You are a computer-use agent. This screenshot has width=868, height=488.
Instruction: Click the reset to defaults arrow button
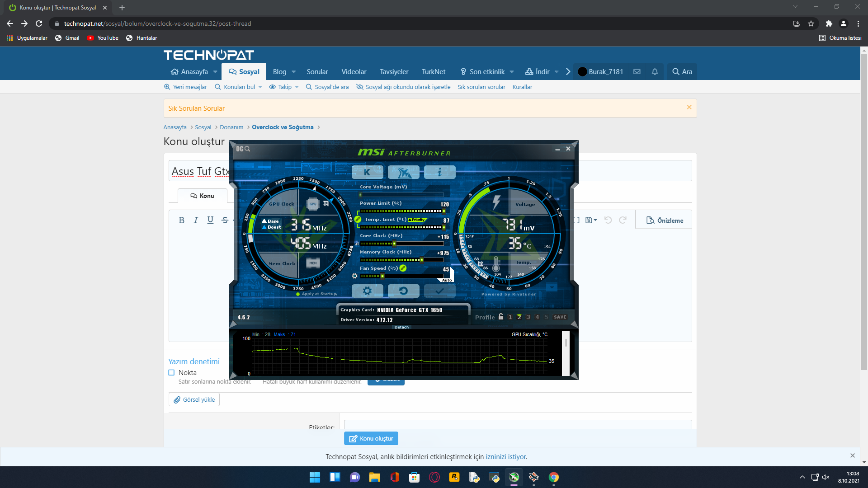click(403, 291)
